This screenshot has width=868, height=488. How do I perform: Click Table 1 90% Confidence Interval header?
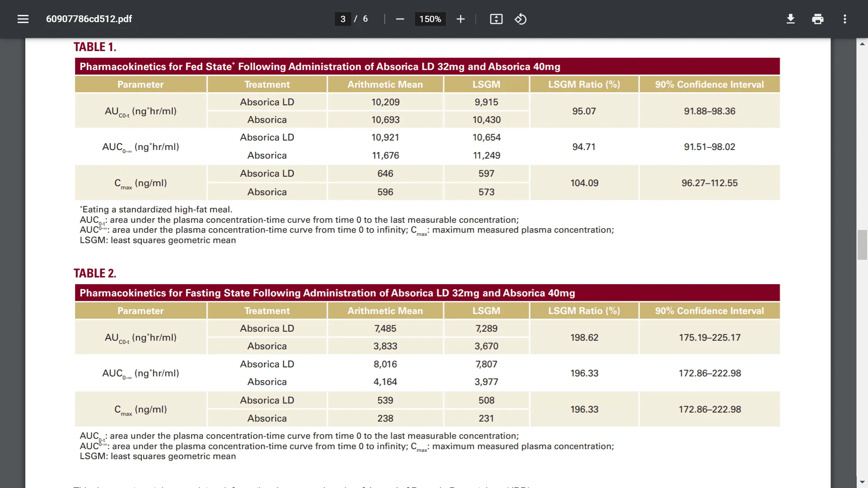710,84
